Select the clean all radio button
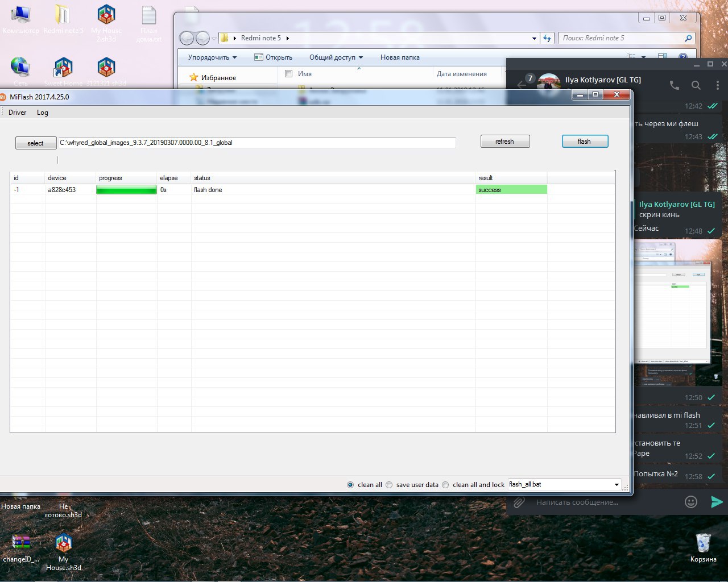This screenshot has width=728, height=582. 350,485
